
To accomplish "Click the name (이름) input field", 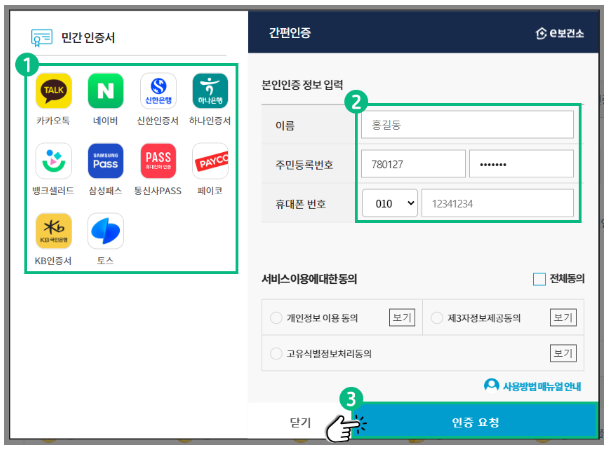I will (x=467, y=124).
